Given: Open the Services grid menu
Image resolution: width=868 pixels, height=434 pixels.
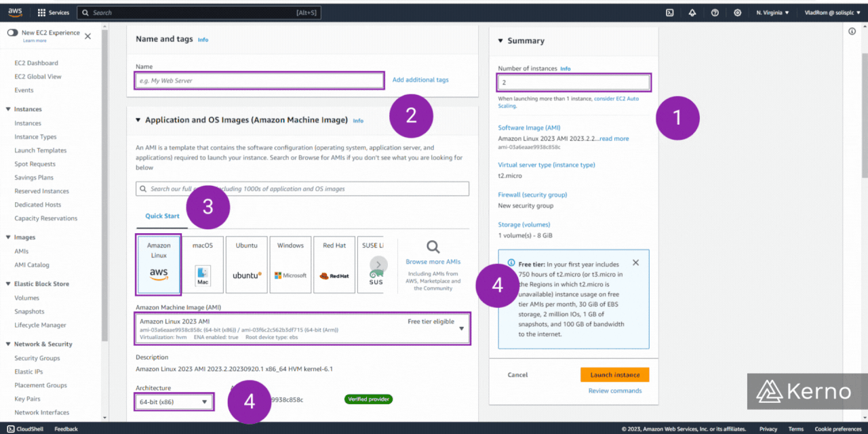Looking at the screenshot, I should [x=53, y=12].
